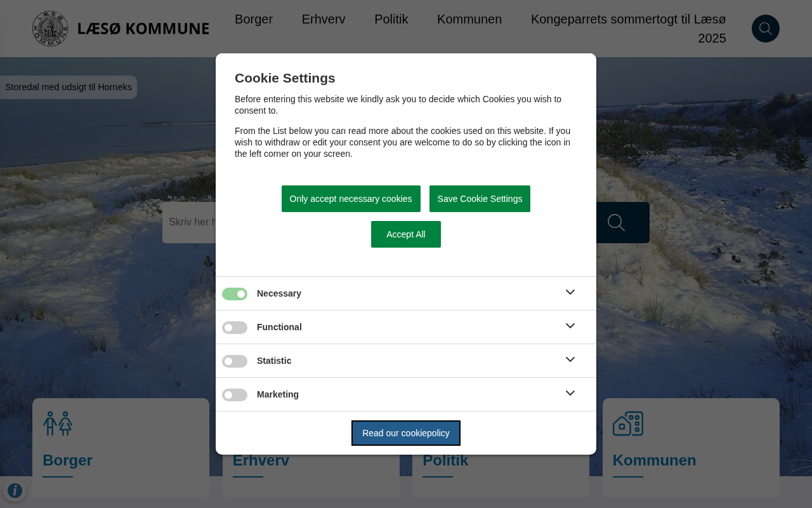This screenshot has height=508, width=812.
Task: Toggle the Necessary cookies switch
Action: (235, 294)
